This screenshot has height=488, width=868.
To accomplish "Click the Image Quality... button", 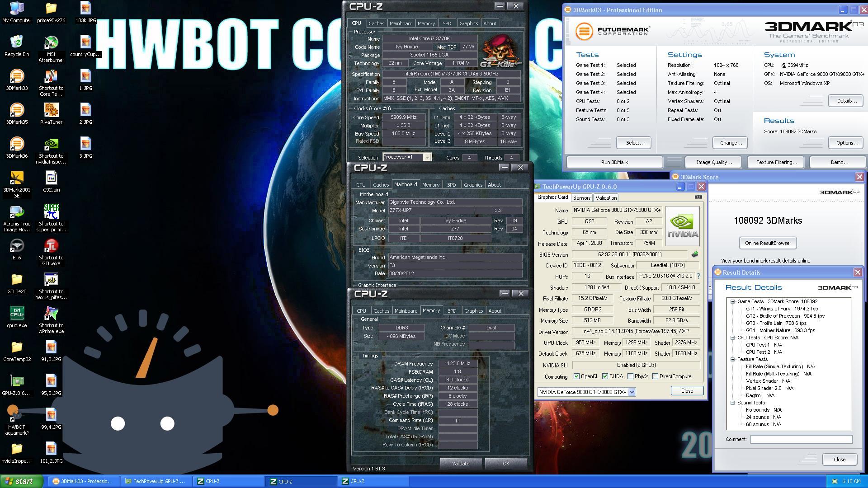I will point(714,162).
